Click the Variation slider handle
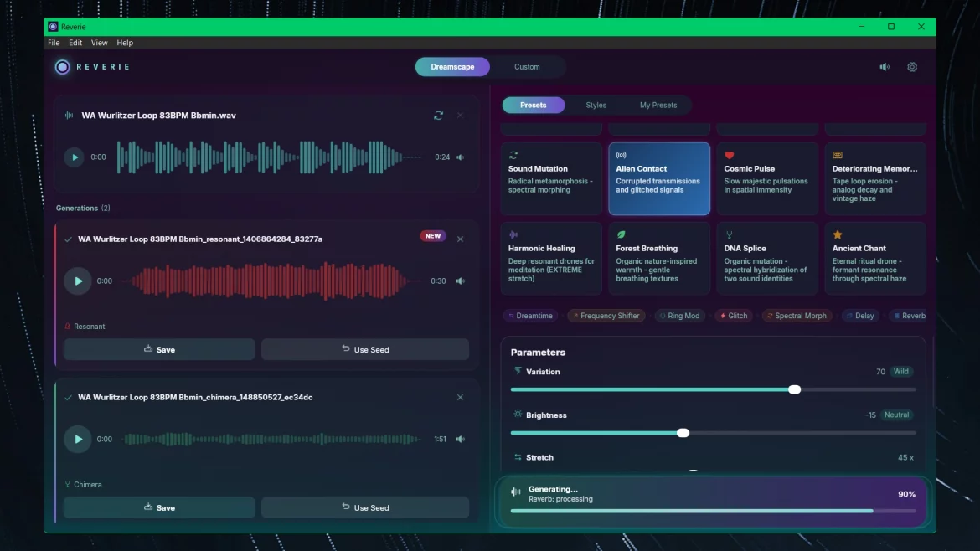 click(794, 389)
